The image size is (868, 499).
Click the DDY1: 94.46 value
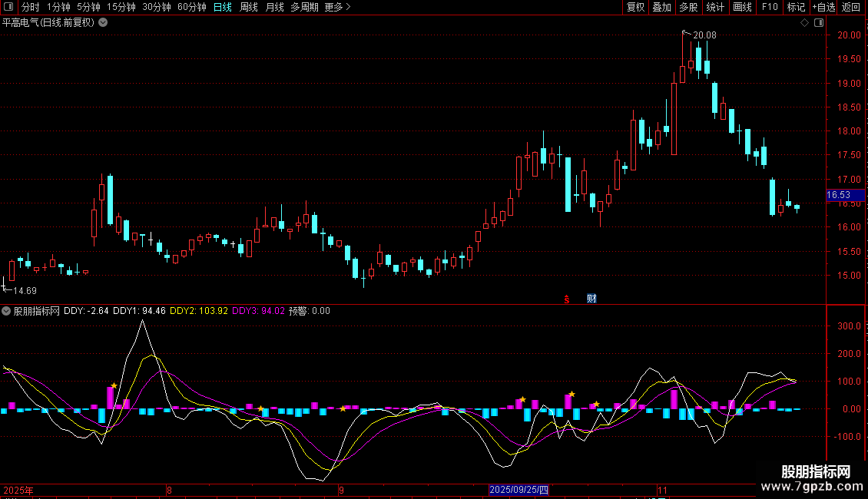140,311
